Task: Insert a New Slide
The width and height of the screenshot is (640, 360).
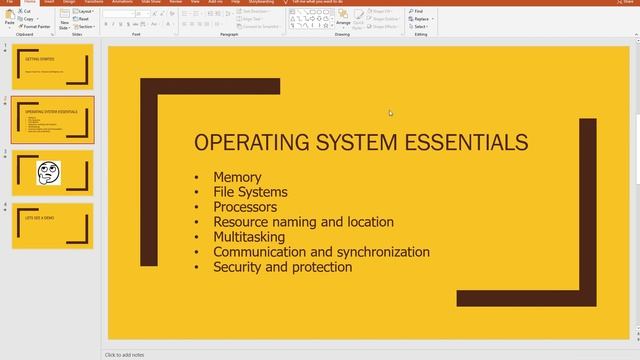Action: click(x=64, y=20)
